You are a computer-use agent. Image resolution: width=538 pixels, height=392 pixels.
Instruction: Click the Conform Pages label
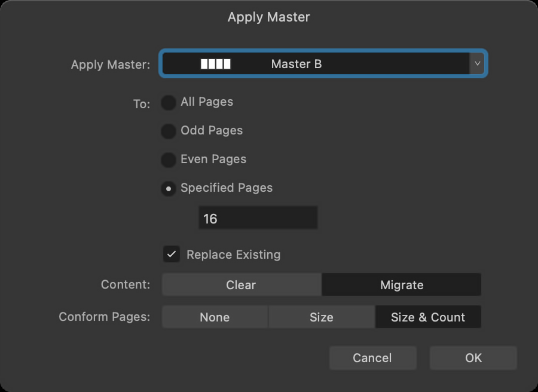(104, 317)
